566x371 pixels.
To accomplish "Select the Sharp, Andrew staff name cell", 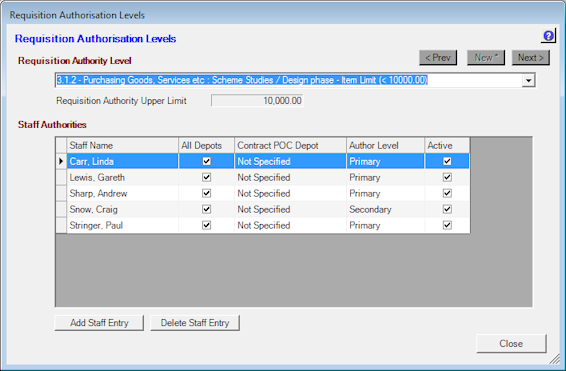I will pyautogui.click(x=122, y=193).
